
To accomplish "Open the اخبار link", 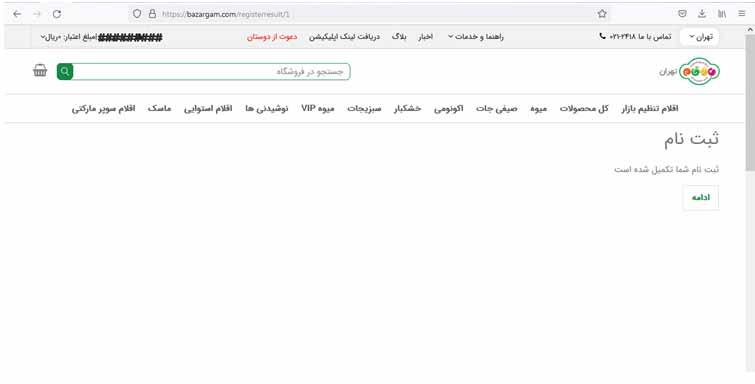I will (x=425, y=37).
